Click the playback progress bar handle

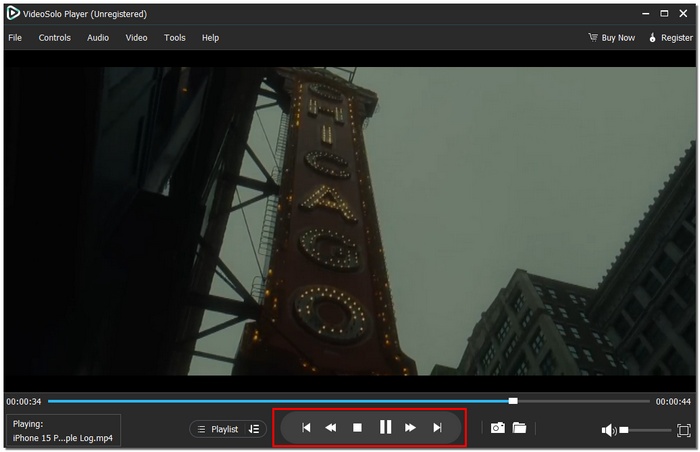point(513,401)
